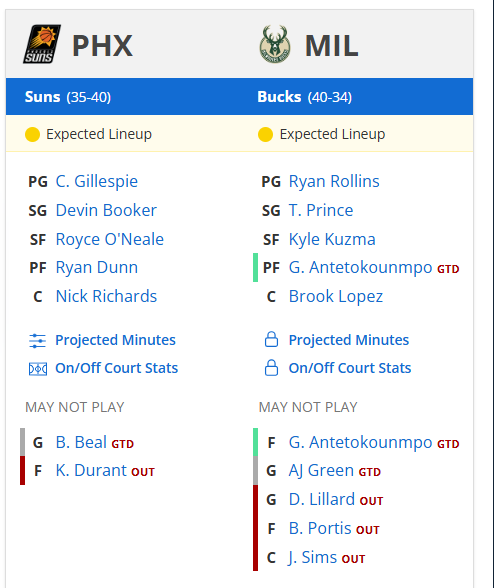Screen dimensions: 494x588
Task: View D. Lillard's player profile
Action: [x=321, y=500]
